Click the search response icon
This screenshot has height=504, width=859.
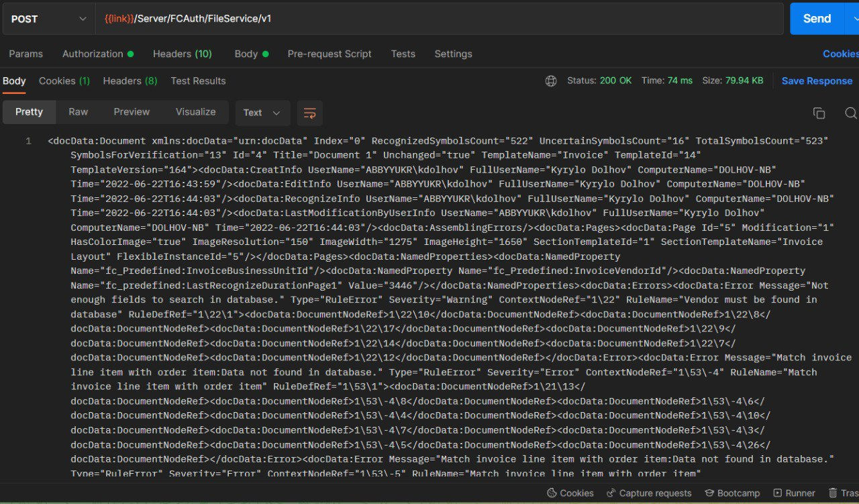tap(851, 113)
